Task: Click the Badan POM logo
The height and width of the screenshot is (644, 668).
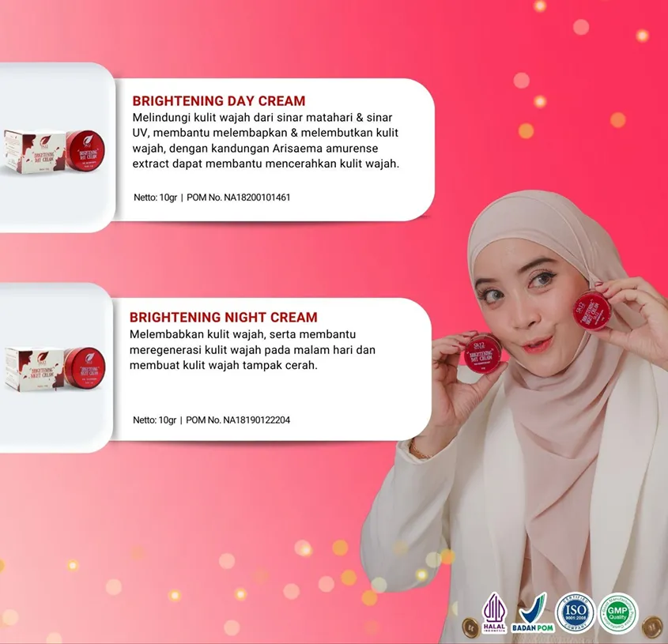Action: tap(533, 613)
